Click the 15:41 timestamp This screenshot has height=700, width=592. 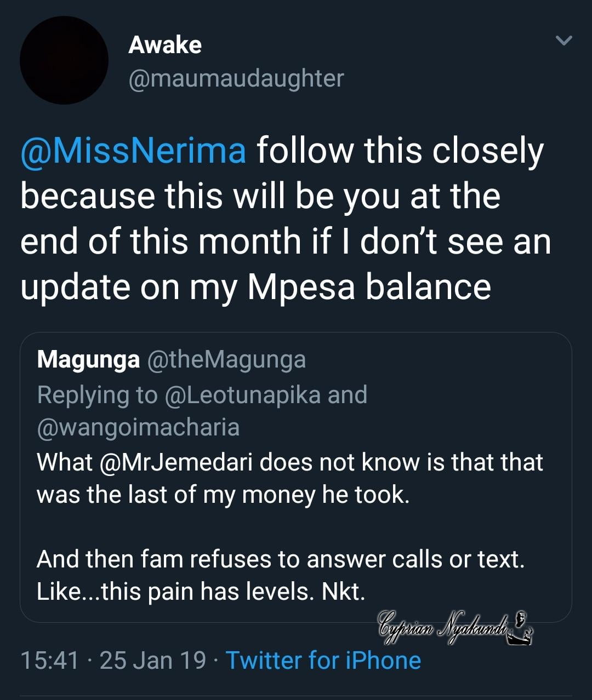50,660
